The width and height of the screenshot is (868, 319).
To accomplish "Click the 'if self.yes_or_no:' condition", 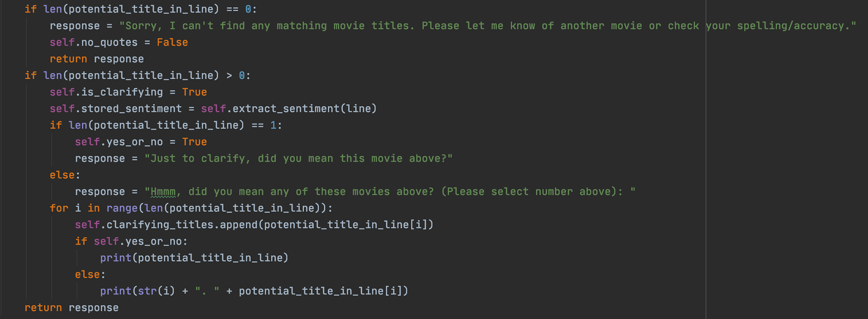I will [131, 242].
